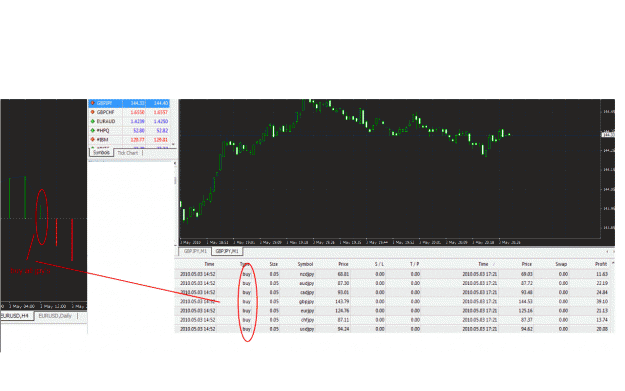Select the GBPJPY row's direction arrow icon

[x=92, y=103]
